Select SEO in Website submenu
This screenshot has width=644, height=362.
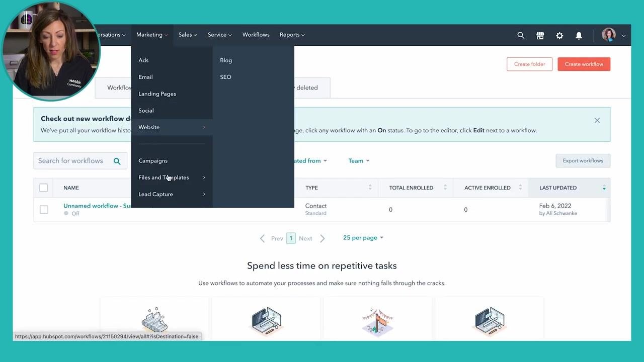click(x=225, y=77)
